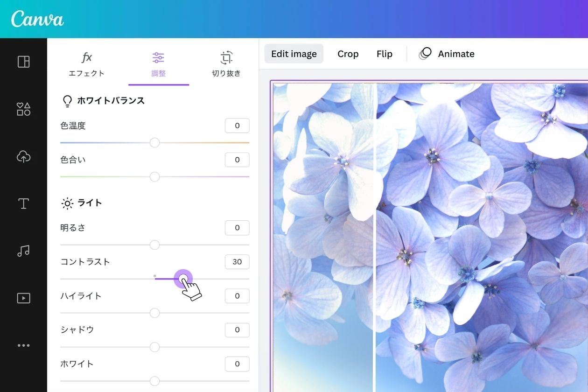Open the elements shapes sidebar icon

coord(23,109)
